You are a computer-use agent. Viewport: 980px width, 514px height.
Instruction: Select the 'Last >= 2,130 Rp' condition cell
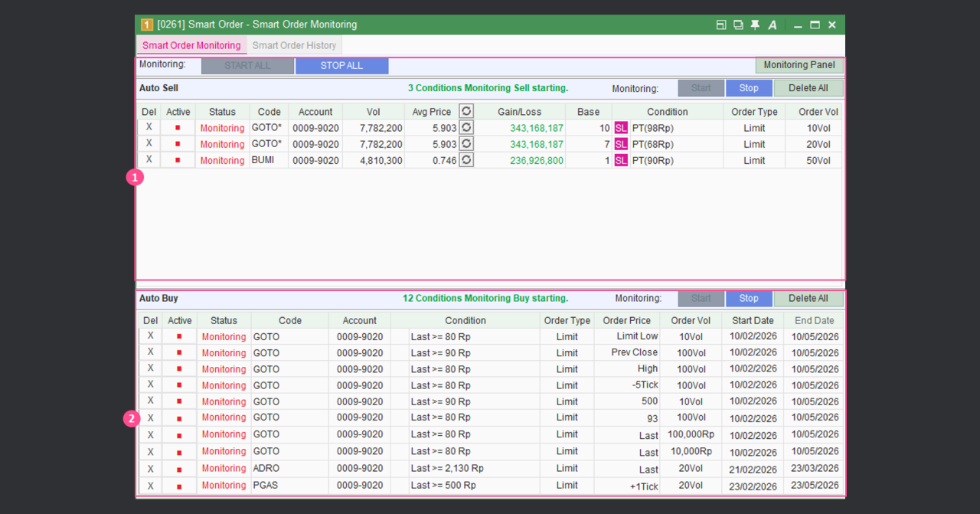(465, 468)
